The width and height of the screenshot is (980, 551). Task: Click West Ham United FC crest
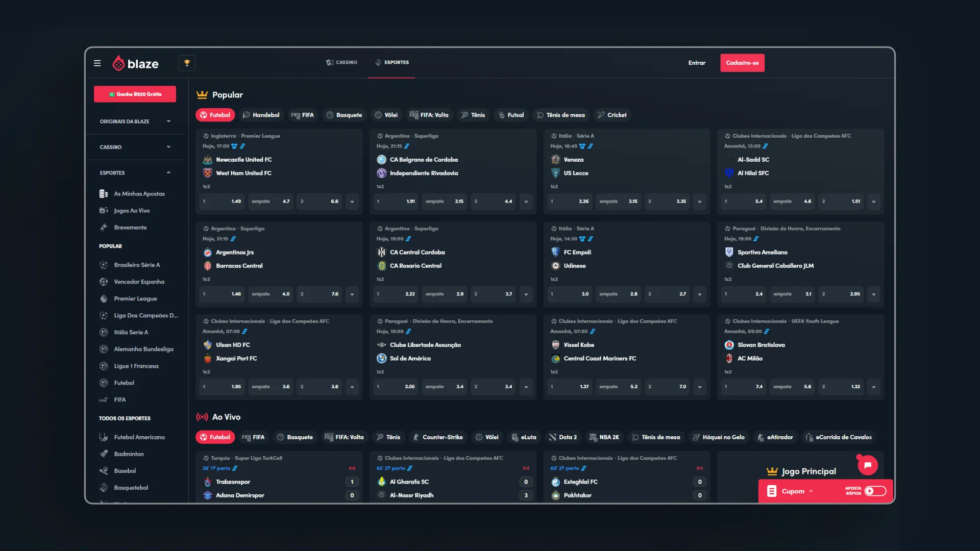click(208, 173)
